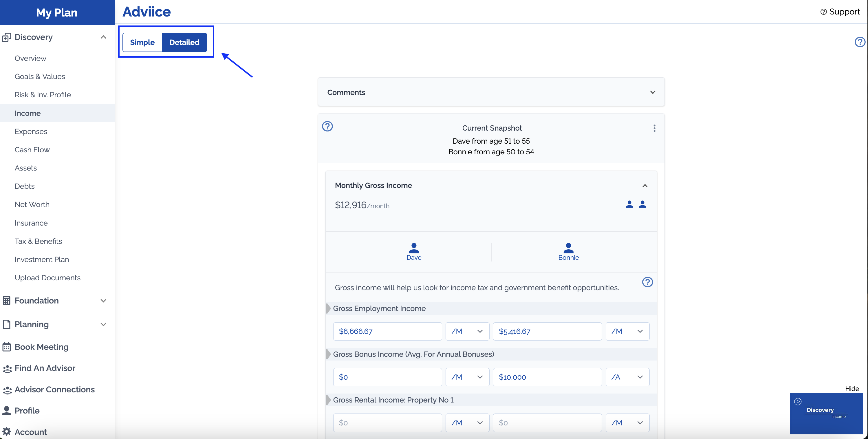Screen dimensions: 868x439
Task: Expand the Comments section
Action: (652, 92)
